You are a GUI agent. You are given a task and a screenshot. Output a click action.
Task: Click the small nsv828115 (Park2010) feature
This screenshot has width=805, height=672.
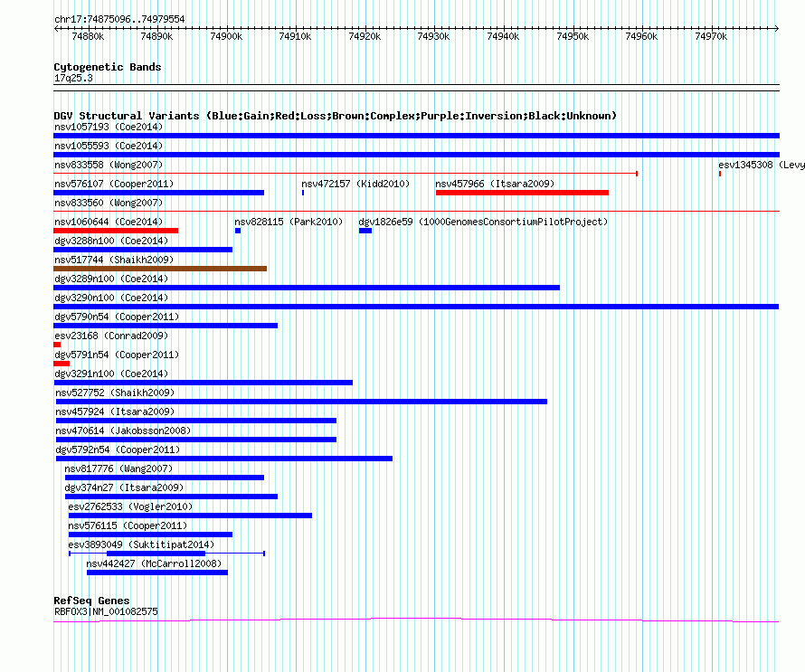click(x=238, y=231)
